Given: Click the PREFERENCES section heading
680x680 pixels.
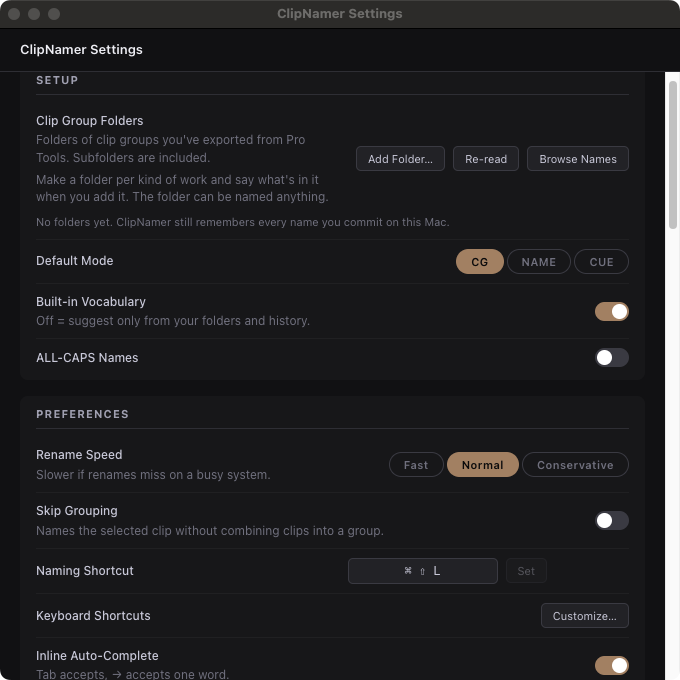Looking at the screenshot, I should click(x=82, y=414).
